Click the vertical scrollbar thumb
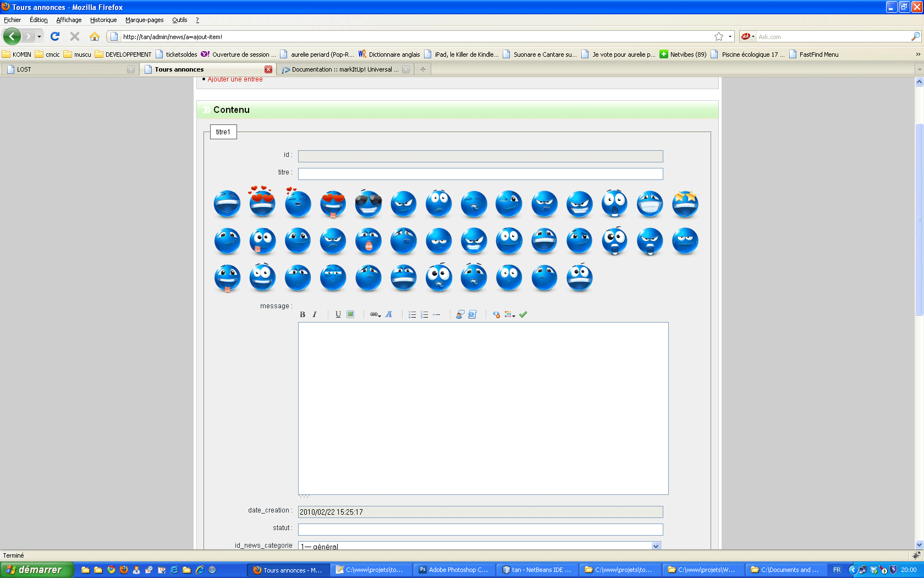The image size is (924, 578). (919, 220)
